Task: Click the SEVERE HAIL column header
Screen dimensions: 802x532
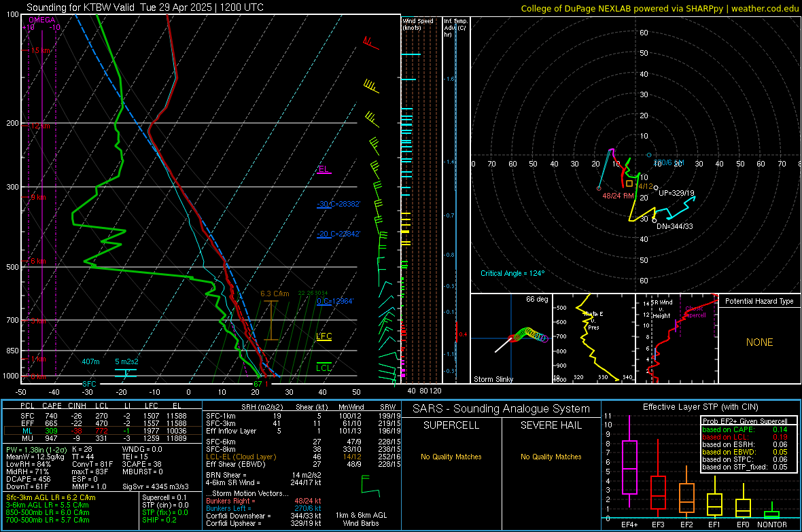Action: click(551, 425)
